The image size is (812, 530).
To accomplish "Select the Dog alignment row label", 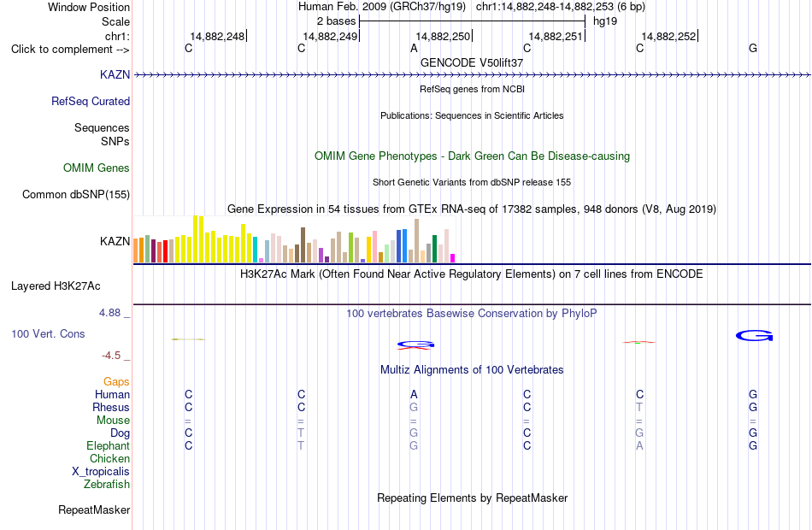I will tap(120, 433).
